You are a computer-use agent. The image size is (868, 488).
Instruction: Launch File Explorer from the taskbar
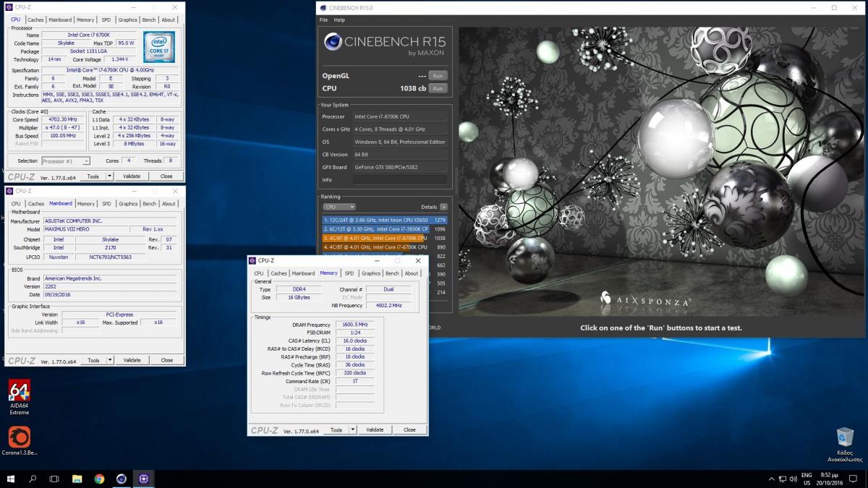click(x=77, y=479)
